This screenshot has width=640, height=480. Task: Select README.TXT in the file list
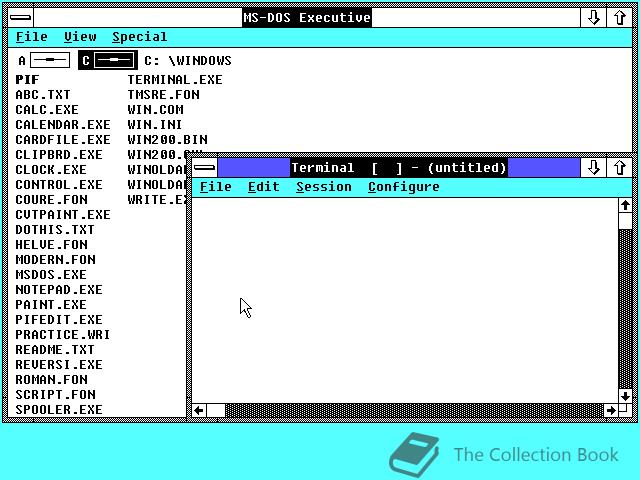pyautogui.click(x=55, y=350)
